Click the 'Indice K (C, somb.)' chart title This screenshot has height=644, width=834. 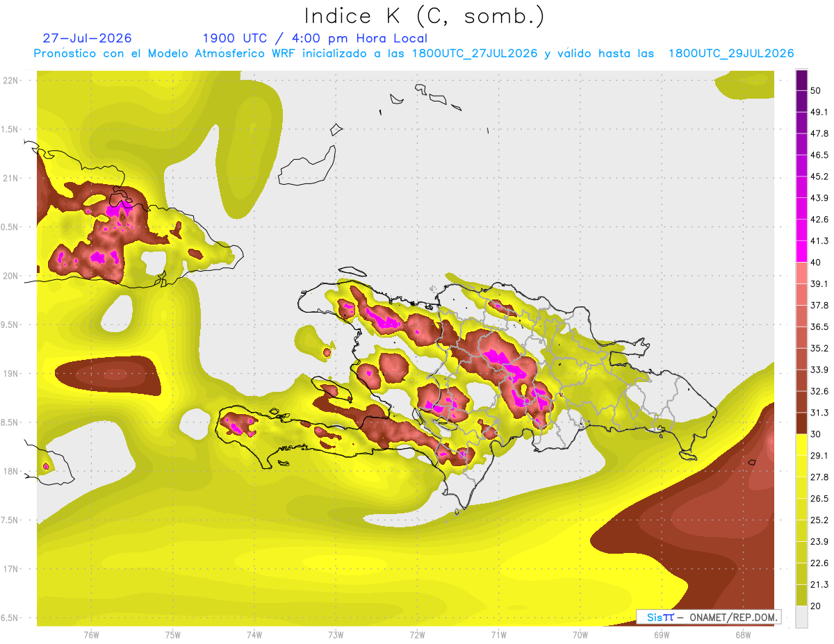[x=424, y=17]
